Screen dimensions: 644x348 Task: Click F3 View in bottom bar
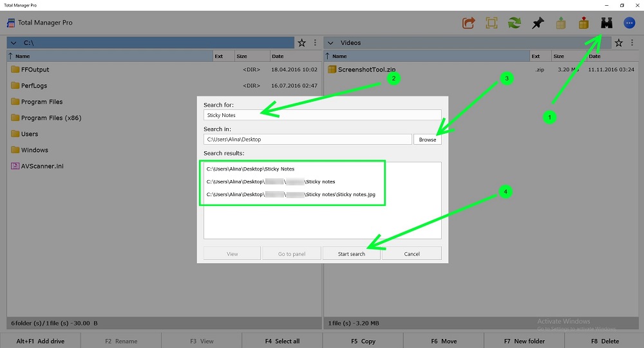[x=202, y=341]
